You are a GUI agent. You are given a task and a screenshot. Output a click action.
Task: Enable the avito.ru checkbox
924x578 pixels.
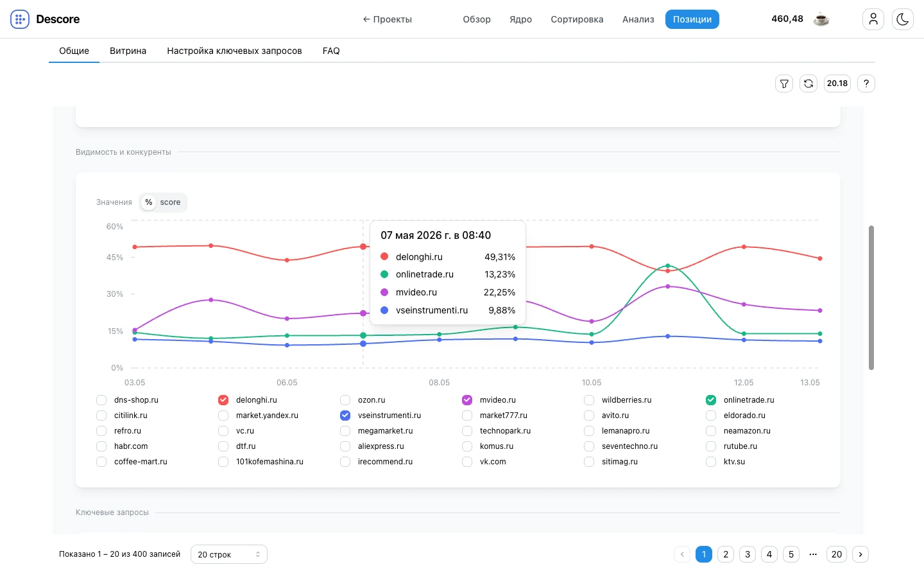coord(589,416)
